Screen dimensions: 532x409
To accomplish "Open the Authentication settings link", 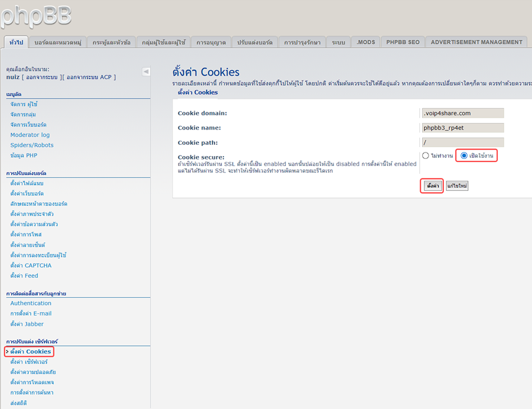I will (x=31, y=303).
